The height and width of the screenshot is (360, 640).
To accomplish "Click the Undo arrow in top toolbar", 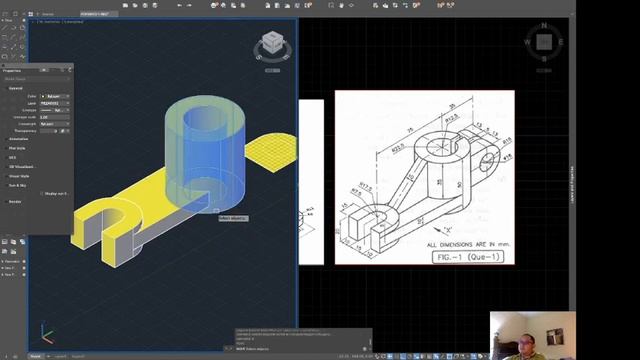I will [180, 5].
